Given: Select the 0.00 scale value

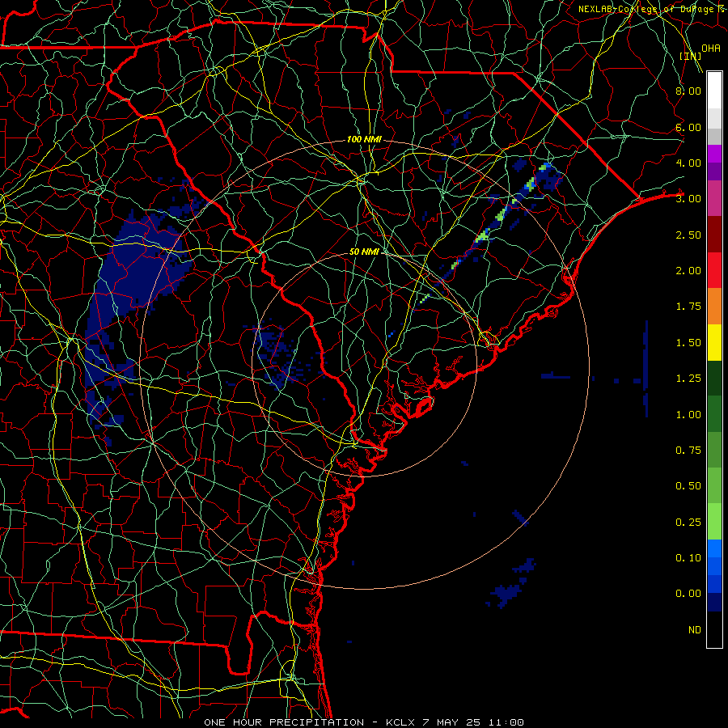Looking at the screenshot, I should point(688,594).
